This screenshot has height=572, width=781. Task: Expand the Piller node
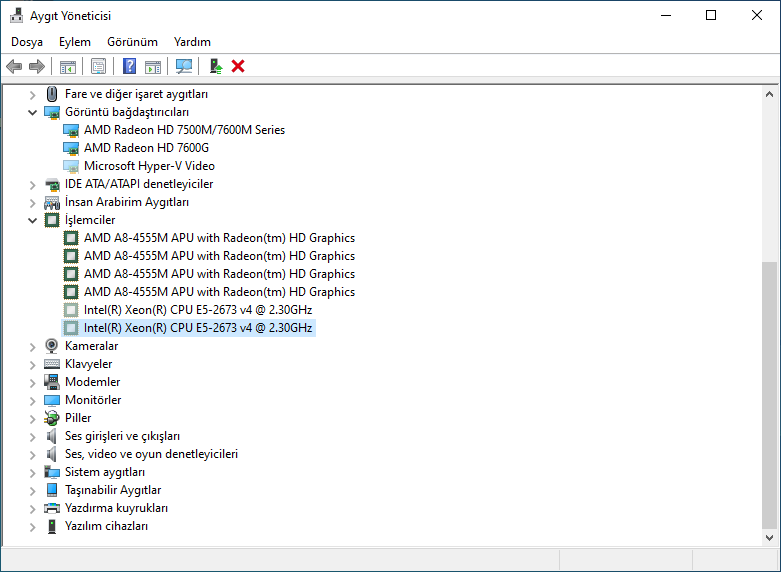(32, 419)
